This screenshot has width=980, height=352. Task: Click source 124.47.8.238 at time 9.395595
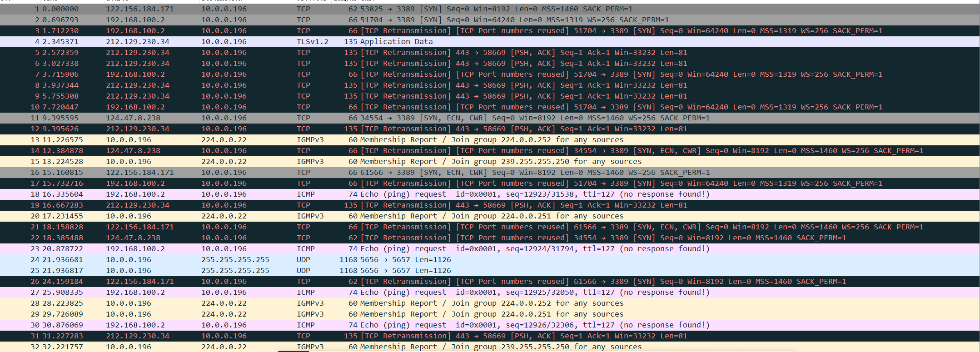pyautogui.click(x=133, y=118)
